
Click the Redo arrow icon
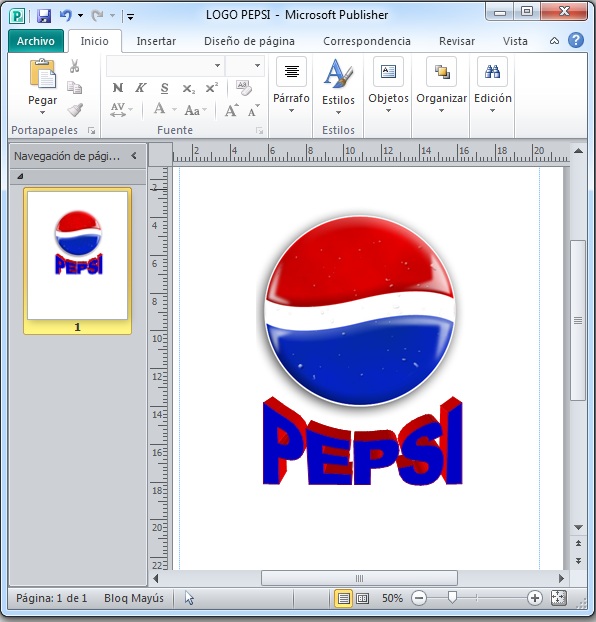[97, 16]
